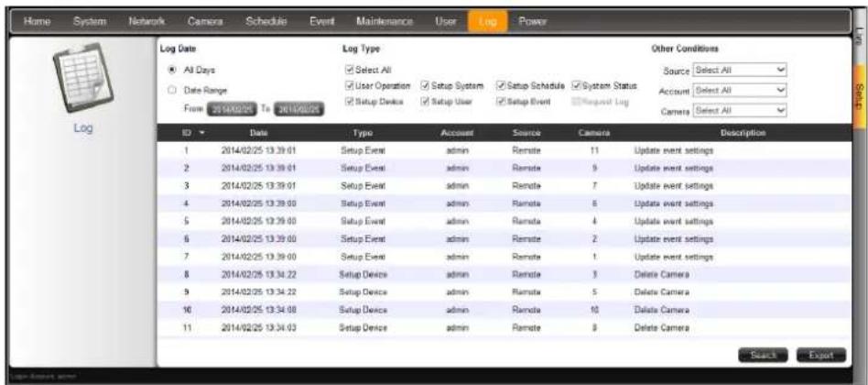This screenshot has height=385, width=868.
Task: Select log row with ID 5
Action: 504,221
